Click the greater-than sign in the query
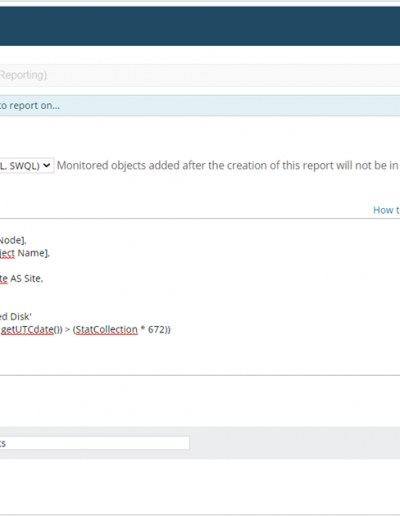 coord(67,330)
